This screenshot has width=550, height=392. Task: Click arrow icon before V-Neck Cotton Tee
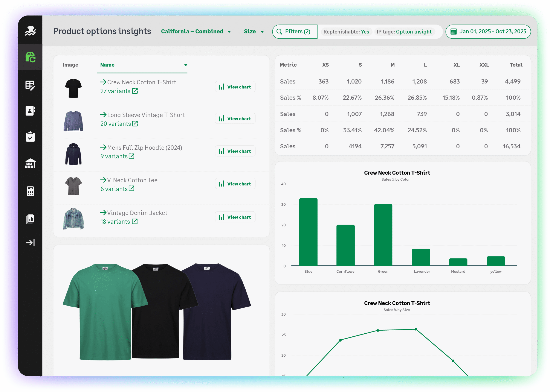pos(103,180)
